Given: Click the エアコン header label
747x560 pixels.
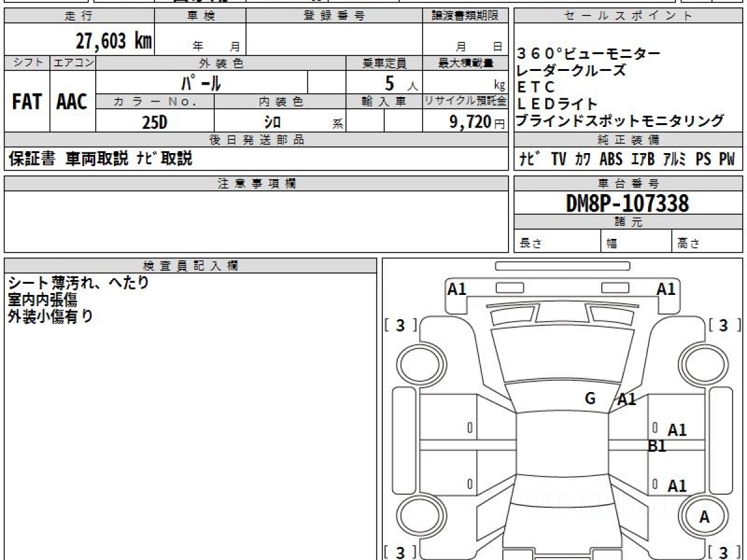Looking at the screenshot, I should [73, 63].
